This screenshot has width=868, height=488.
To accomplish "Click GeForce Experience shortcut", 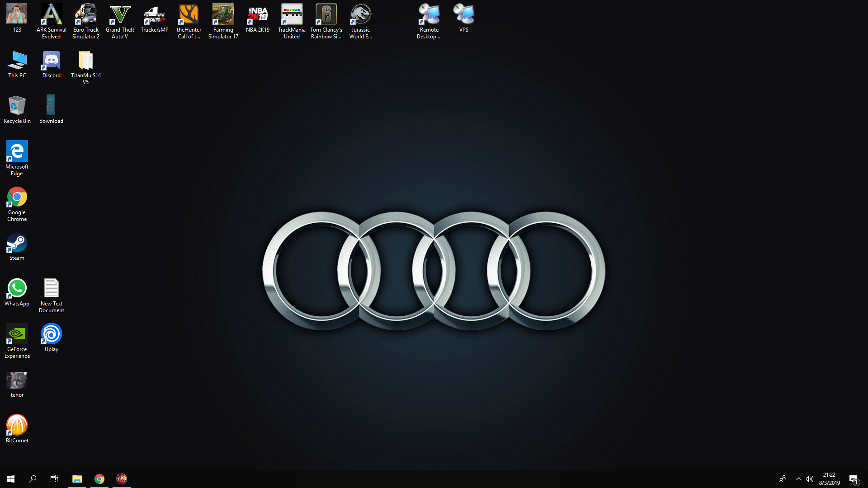I will tap(17, 341).
